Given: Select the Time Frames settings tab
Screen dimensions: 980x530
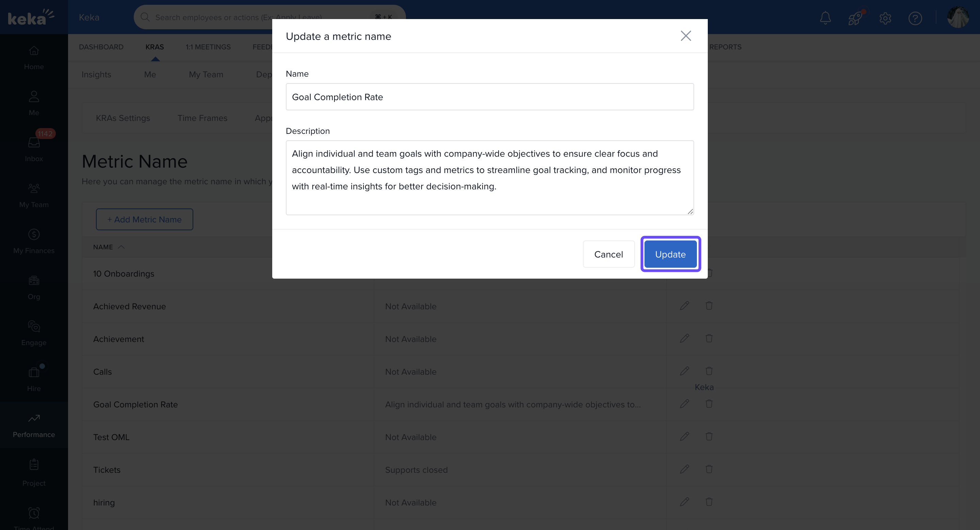Looking at the screenshot, I should click(x=202, y=118).
